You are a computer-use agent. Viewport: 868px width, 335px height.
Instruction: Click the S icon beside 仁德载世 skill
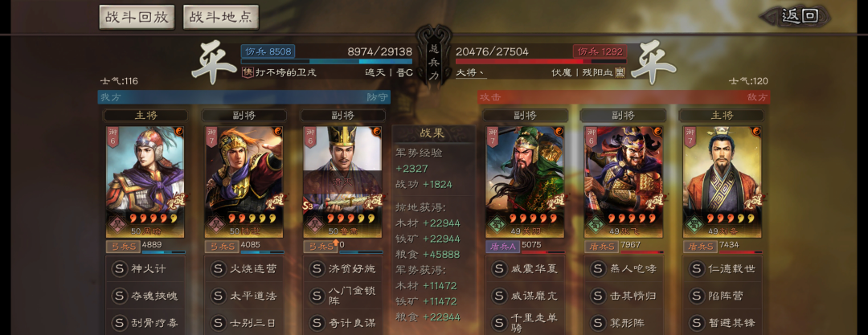[x=696, y=269]
